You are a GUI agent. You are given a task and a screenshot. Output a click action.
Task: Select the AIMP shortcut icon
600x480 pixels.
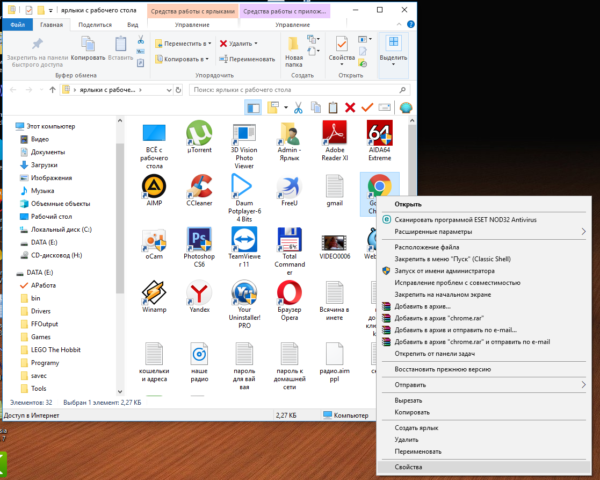point(154,186)
